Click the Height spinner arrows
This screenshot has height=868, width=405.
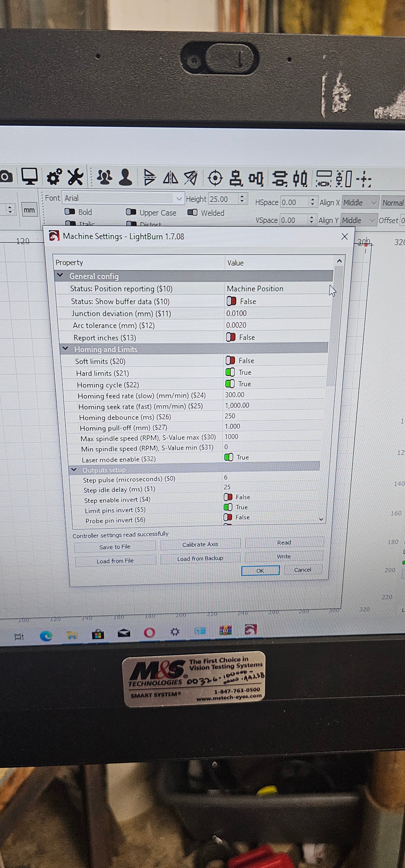[242, 199]
